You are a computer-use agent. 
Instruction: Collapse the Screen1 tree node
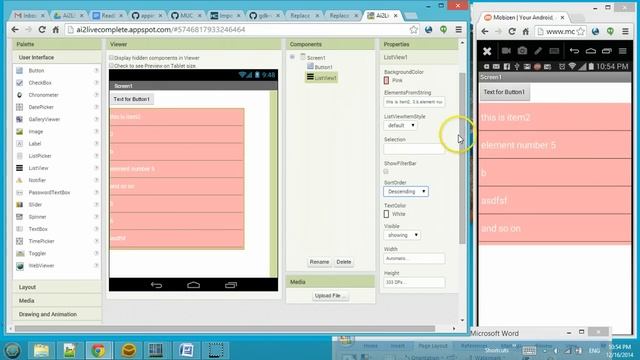[x=292, y=57]
